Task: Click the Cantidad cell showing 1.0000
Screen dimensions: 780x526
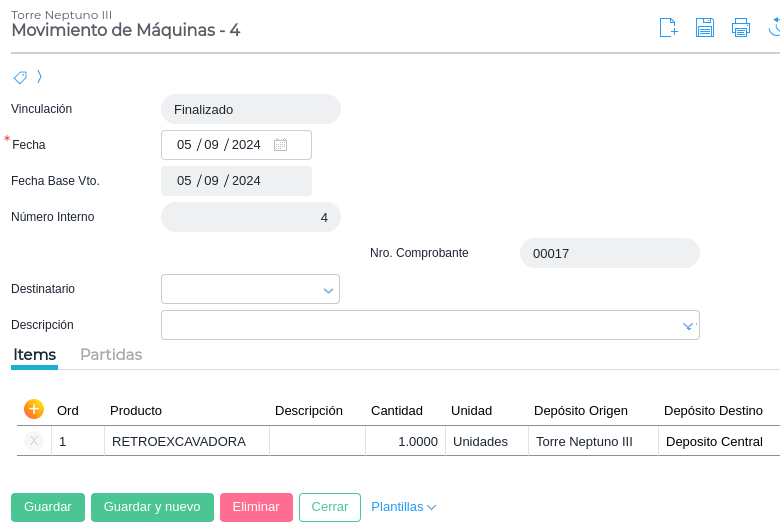Action: (x=406, y=441)
